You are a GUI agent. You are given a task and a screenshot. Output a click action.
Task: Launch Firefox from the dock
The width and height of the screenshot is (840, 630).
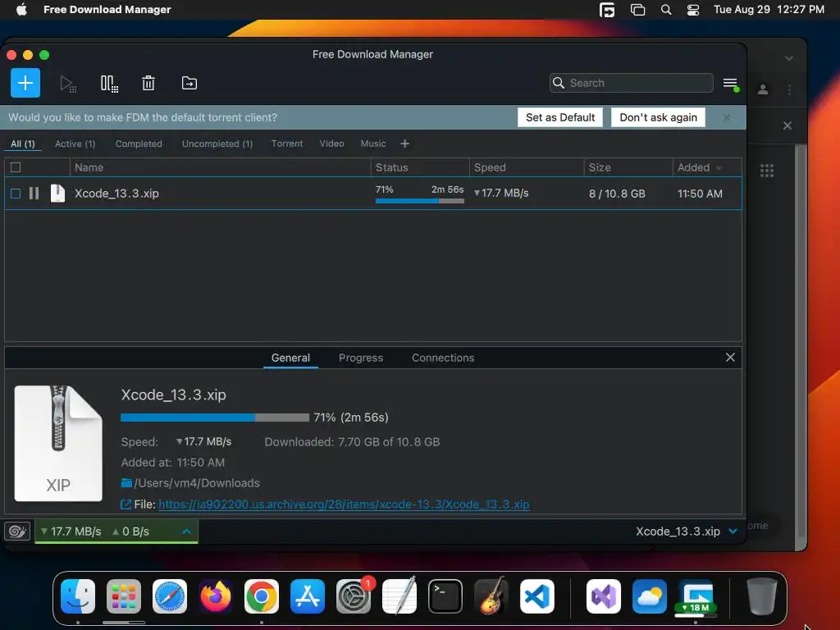216,596
